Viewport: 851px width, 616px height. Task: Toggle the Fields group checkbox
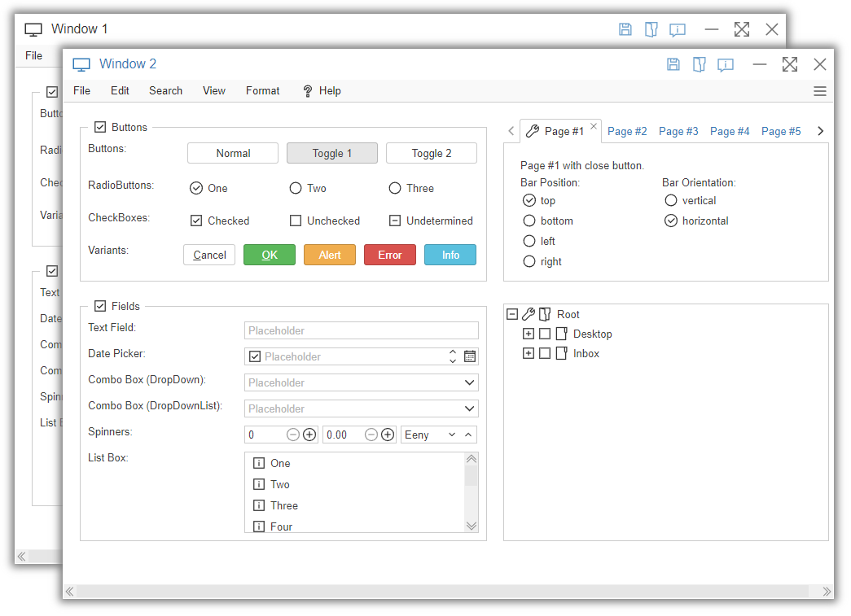[100, 306]
